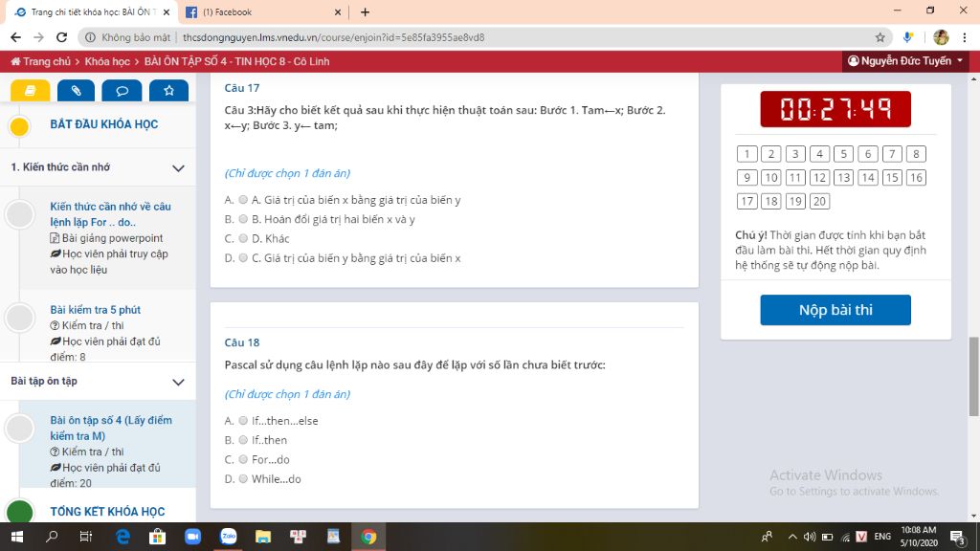Viewport: 980px width, 551px height.
Task: Select answer D for Câu 17
Action: [x=243, y=258]
